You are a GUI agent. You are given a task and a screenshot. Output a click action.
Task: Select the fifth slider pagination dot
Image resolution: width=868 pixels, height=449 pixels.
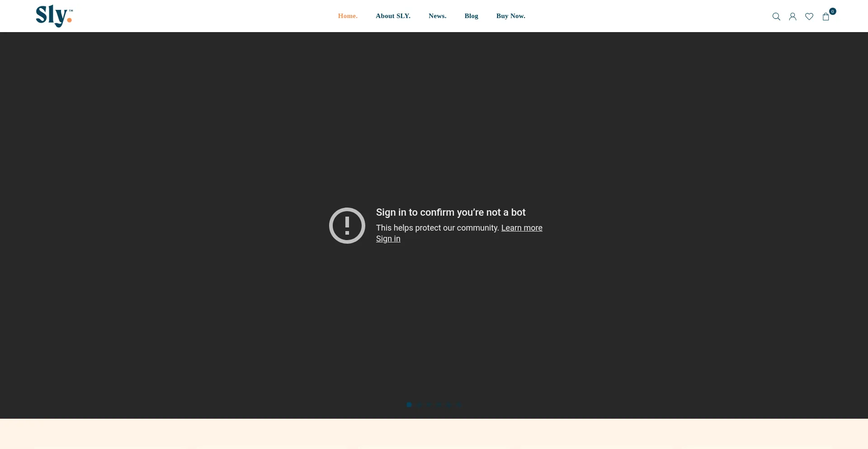tap(449, 405)
